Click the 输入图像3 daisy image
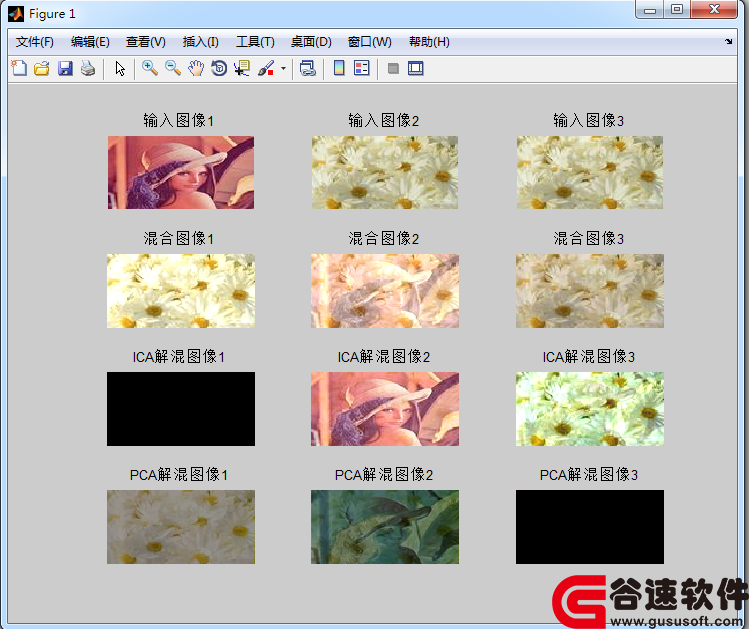Viewport: 749px width, 629px height. 590,172
